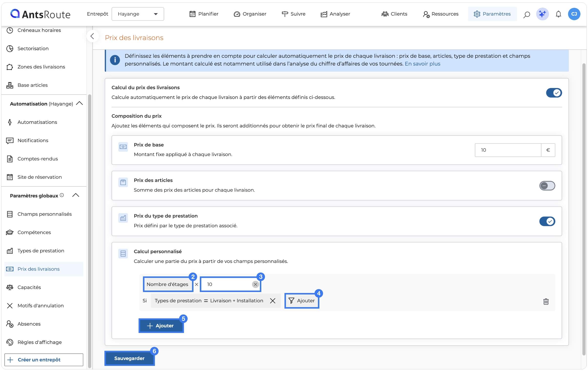Open the Ressources menu
Screen dimensions: 588x371
441,14
